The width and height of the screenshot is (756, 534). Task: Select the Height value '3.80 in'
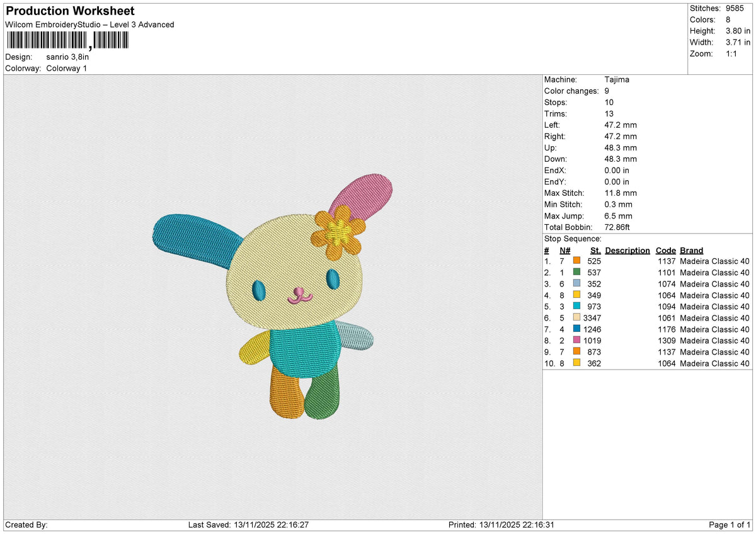click(x=737, y=31)
